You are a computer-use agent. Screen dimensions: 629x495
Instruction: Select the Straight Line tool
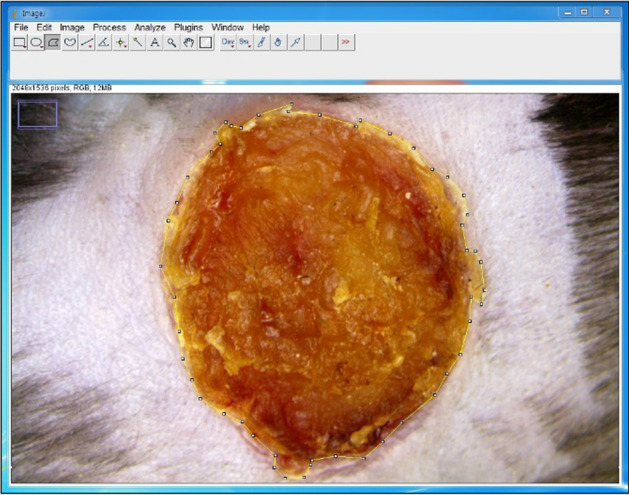(x=87, y=42)
